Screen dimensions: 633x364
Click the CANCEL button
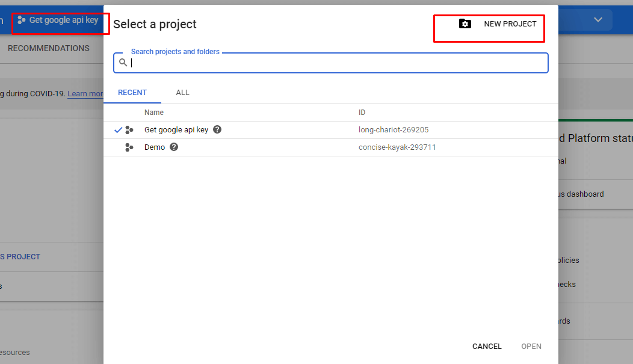486,346
